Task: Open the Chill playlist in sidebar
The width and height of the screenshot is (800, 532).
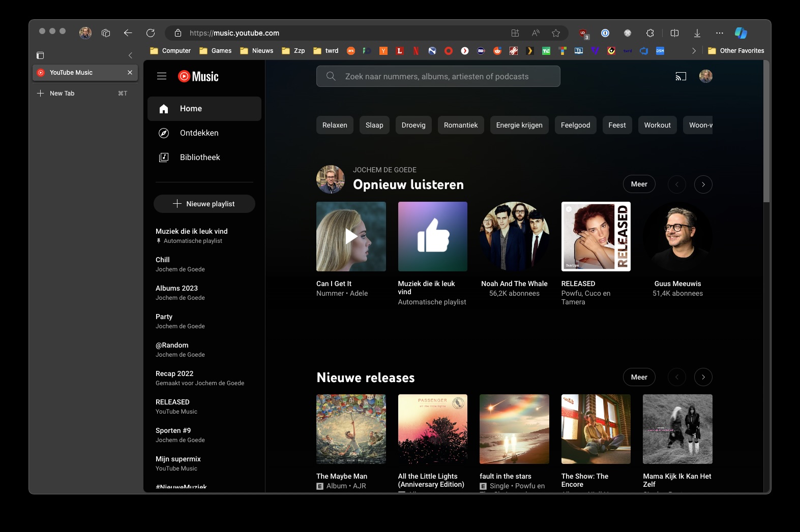Action: [204, 264]
